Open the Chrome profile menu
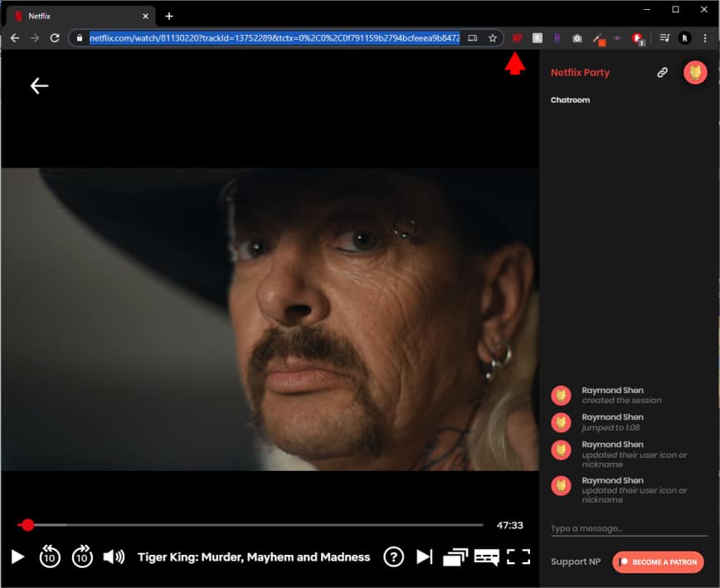Viewport: 720px width, 588px height. 683,37
